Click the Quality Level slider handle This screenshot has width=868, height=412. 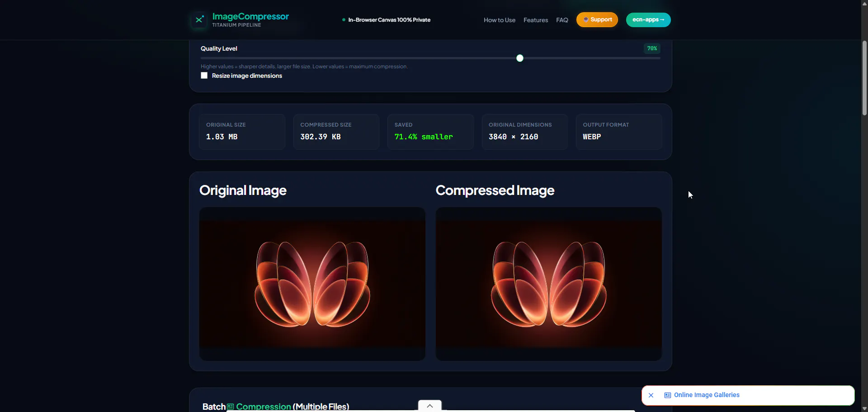[520, 58]
